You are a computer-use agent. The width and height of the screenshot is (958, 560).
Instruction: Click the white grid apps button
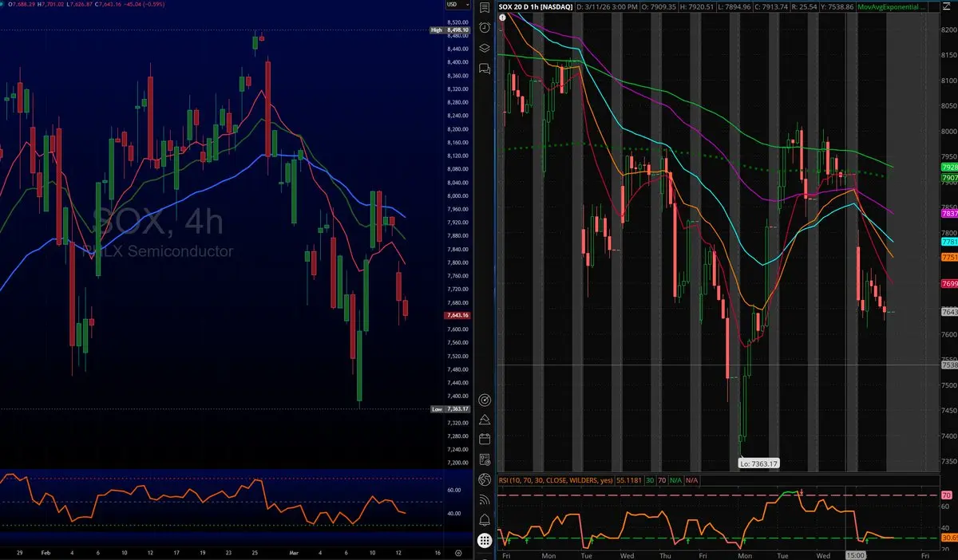click(x=484, y=541)
